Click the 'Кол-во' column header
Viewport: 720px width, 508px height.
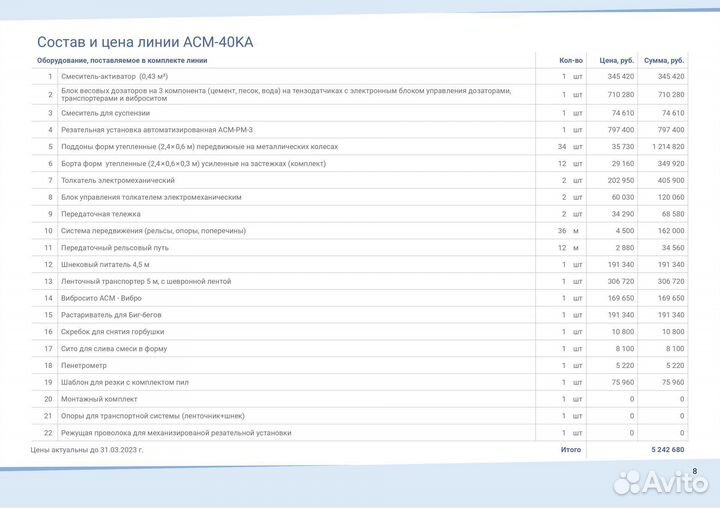coord(571,60)
